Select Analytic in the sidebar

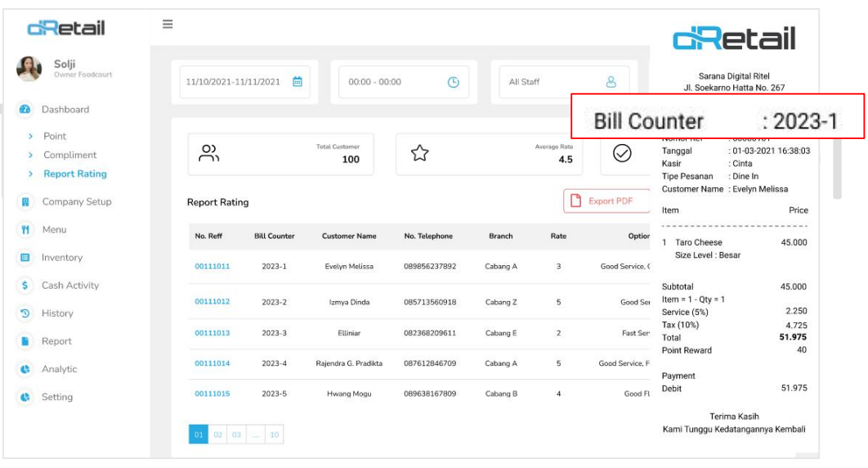(59, 370)
